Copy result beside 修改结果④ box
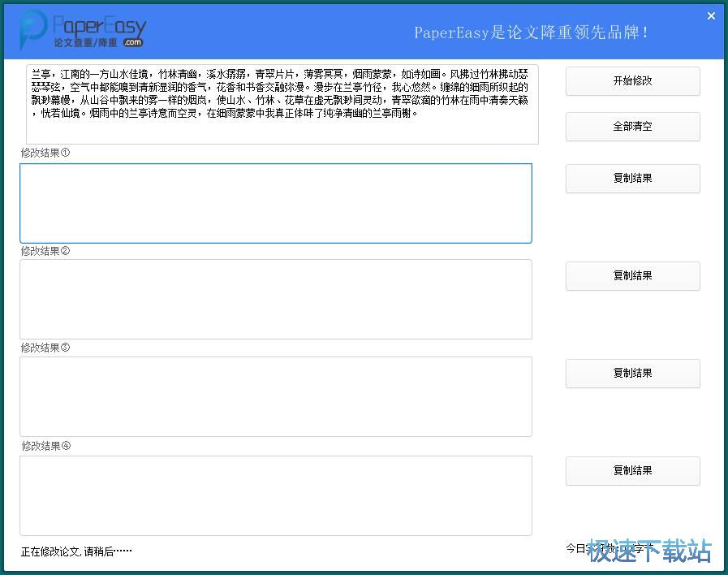Screen dimensions: 728x575 632,471
